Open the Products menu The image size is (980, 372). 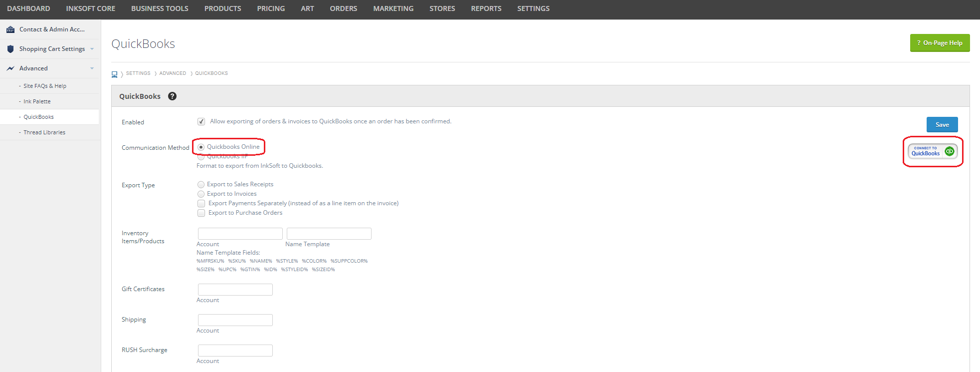pos(222,8)
